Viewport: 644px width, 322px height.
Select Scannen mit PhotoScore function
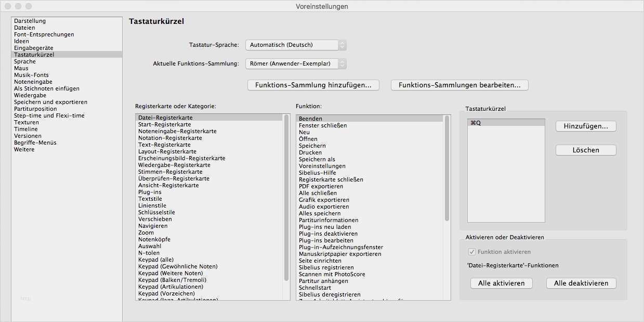(x=370, y=275)
